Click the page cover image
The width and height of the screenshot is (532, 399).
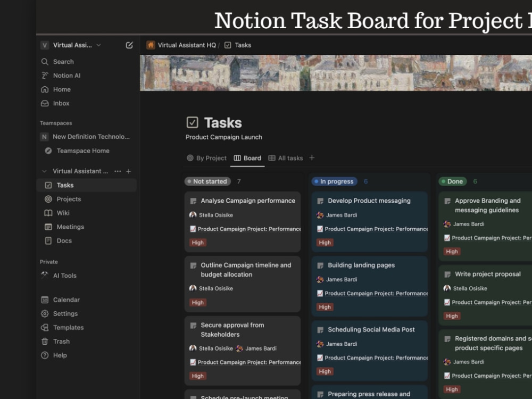[x=336, y=73]
